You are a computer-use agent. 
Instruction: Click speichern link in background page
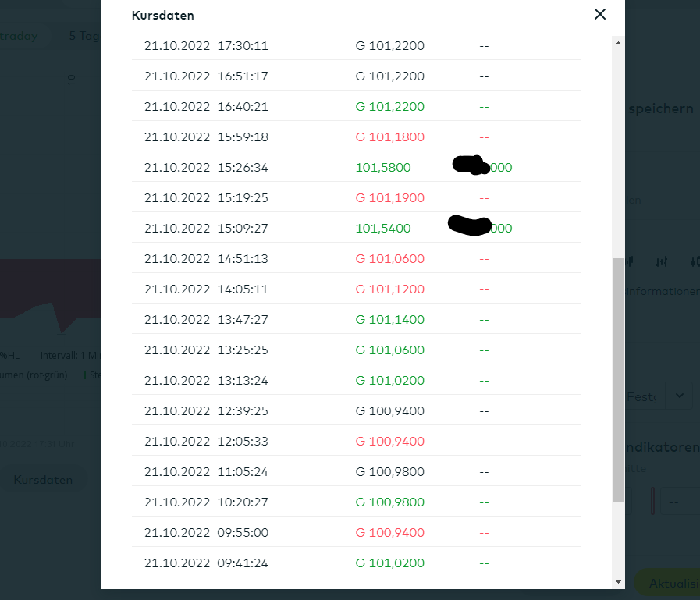[x=661, y=108]
